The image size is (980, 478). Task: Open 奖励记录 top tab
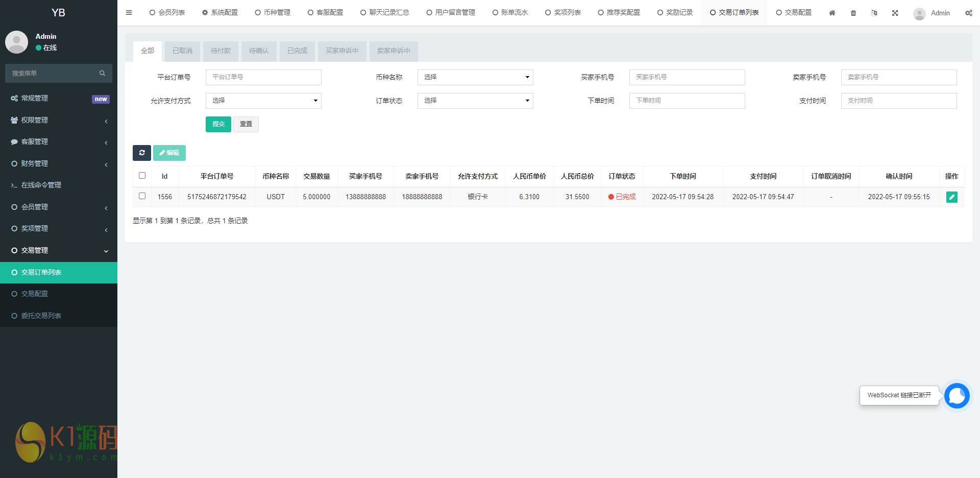click(x=675, y=13)
